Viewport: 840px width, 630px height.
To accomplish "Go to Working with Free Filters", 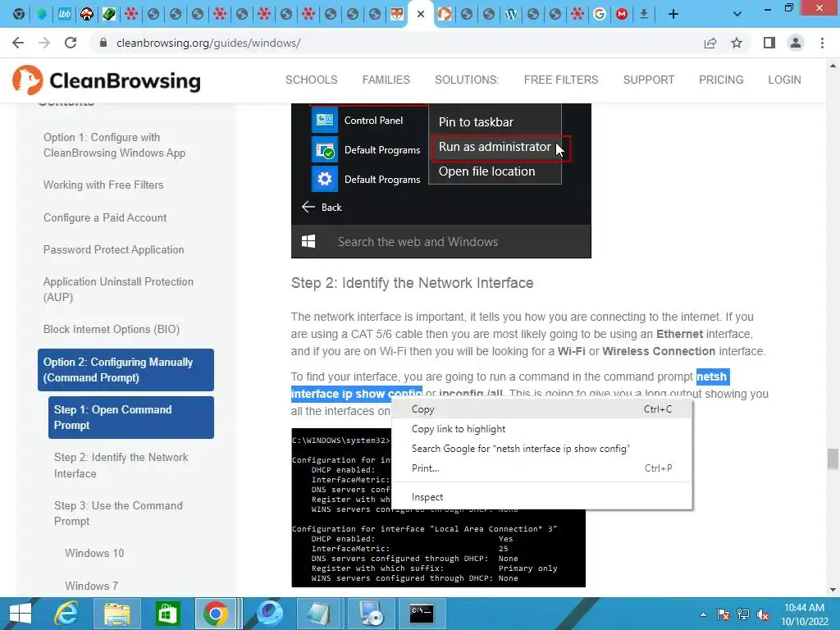I will coord(103,185).
